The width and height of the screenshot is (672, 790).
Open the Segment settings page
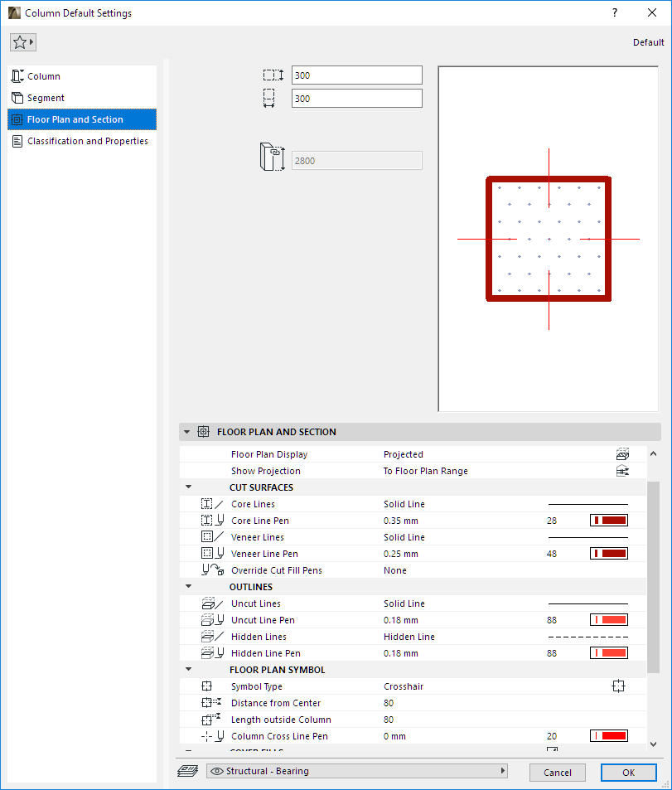pos(82,98)
